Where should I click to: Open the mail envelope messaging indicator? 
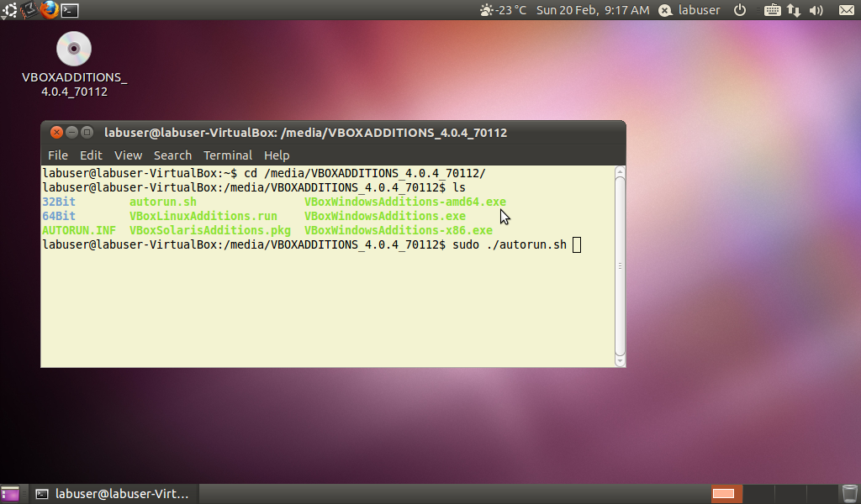coord(847,10)
